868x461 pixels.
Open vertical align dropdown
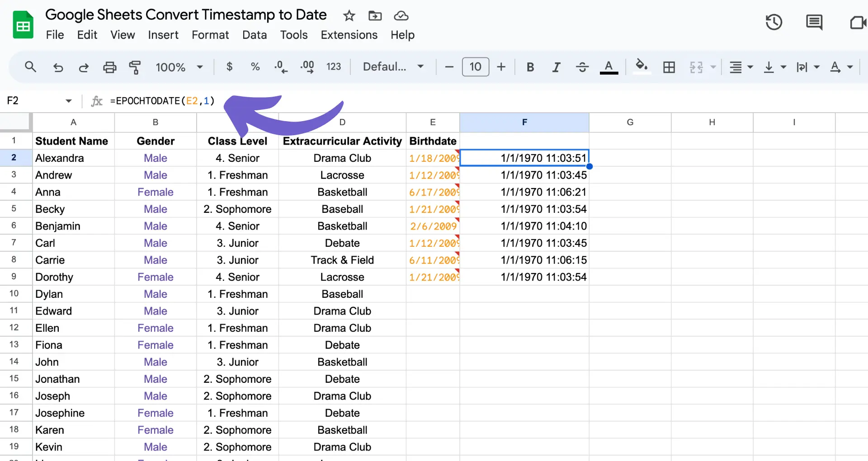(774, 67)
